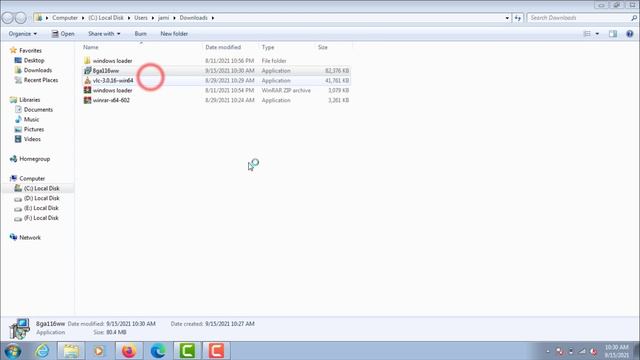Click the Open toolbar button
The image size is (640, 360).
tap(63, 34)
